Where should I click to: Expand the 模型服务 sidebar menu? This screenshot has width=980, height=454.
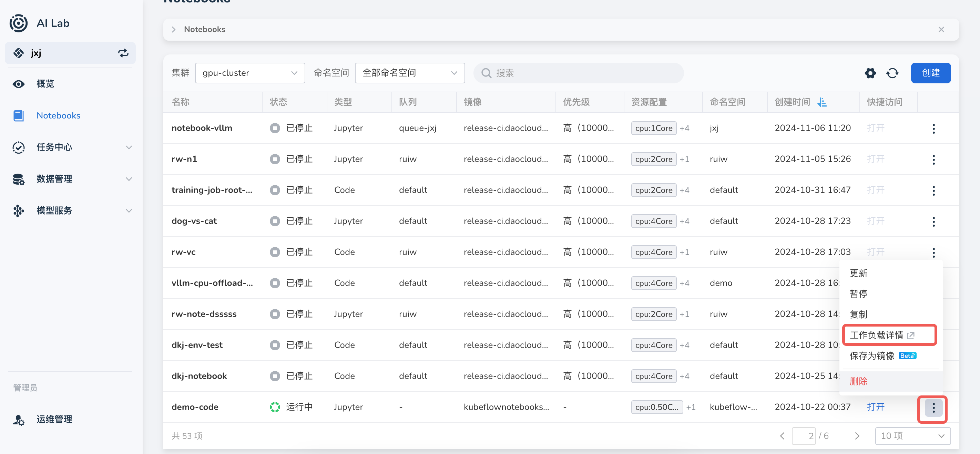pos(129,211)
